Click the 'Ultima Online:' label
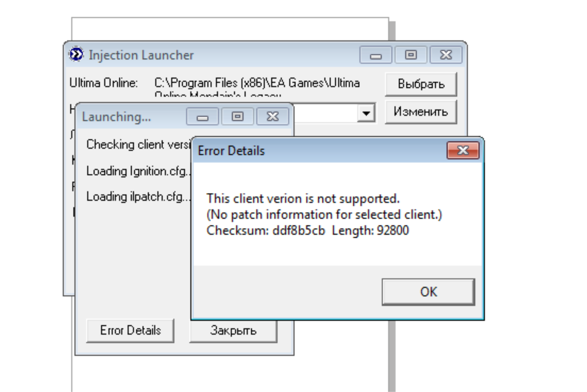 (x=104, y=83)
